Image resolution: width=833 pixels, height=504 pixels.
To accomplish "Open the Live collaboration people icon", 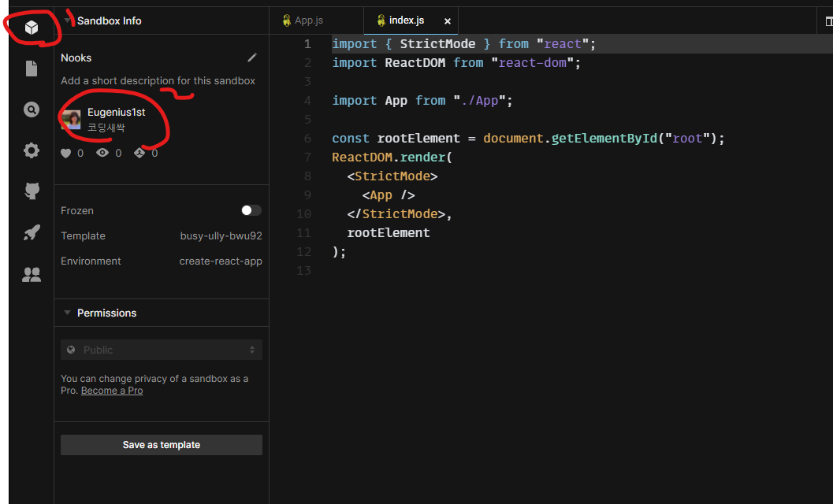I will pos(32,274).
